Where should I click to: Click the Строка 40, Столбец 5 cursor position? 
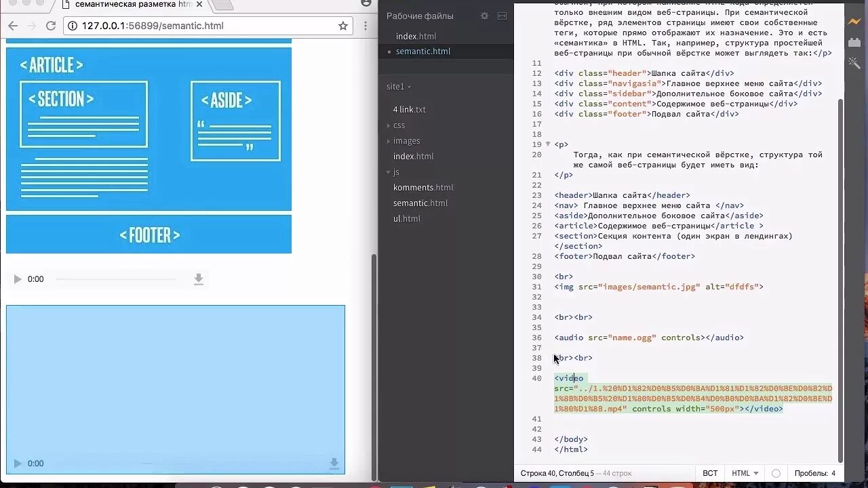(557, 473)
